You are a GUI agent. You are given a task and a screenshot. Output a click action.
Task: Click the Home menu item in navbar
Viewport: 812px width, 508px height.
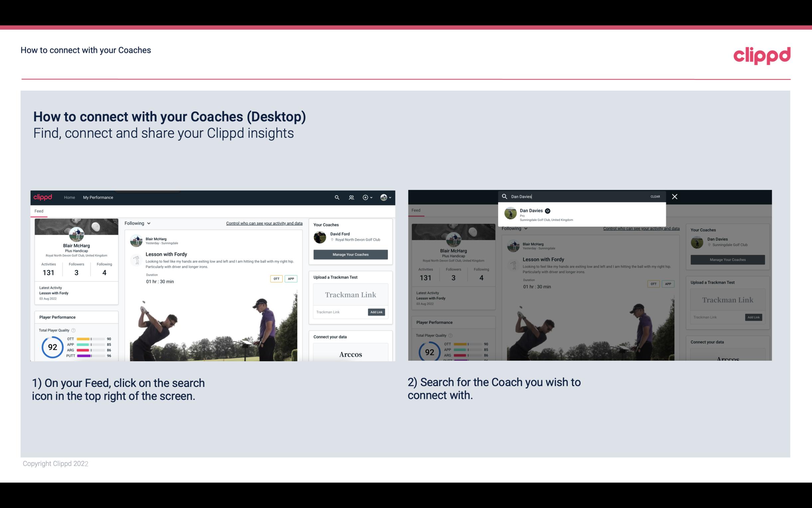pos(69,197)
